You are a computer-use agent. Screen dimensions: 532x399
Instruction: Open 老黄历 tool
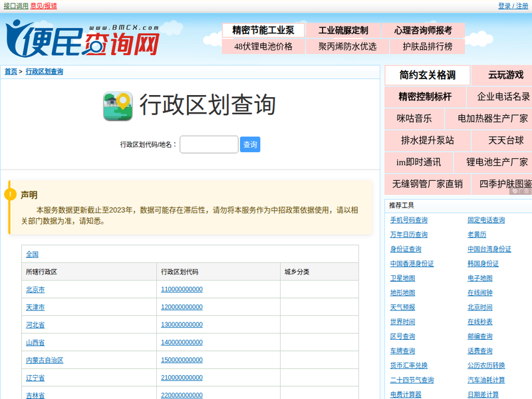pyautogui.click(x=477, y=235)
